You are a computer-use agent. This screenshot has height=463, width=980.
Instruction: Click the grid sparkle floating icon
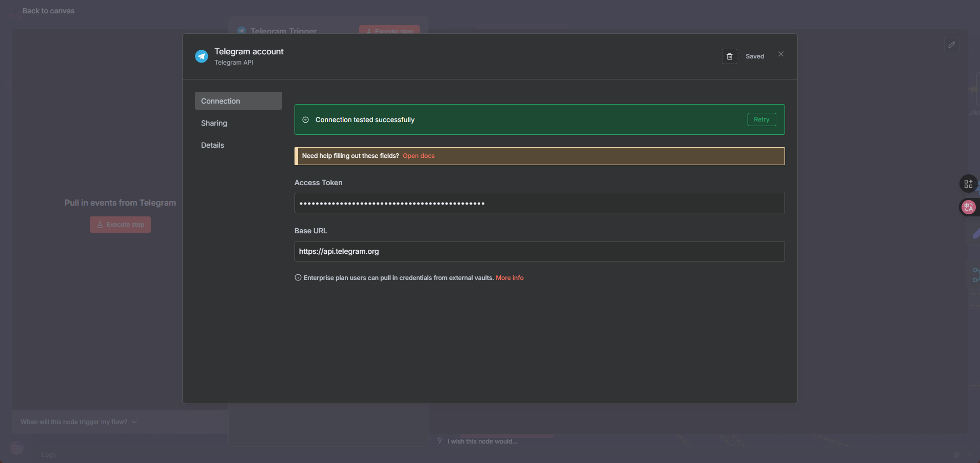point(968,184)
